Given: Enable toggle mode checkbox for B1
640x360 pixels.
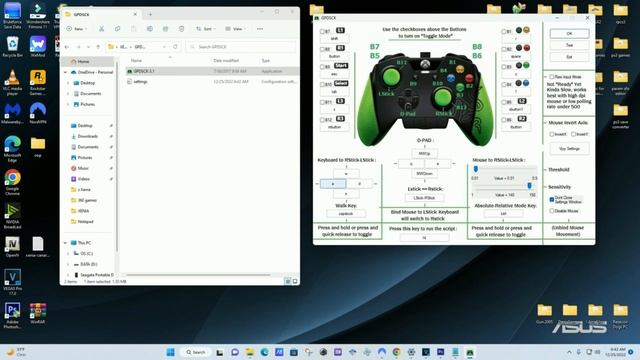Looking at the screenshot, I should tap(504, 31).
